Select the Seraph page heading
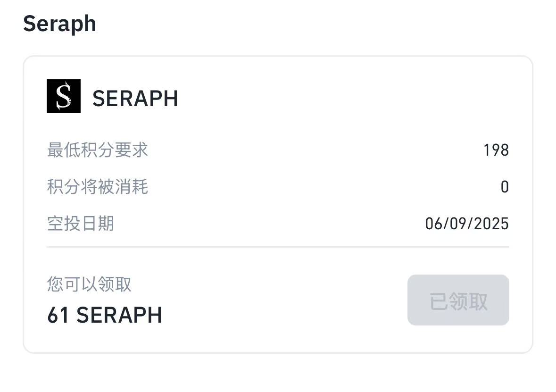The width and height of the screenshot is (556, 392). tap(59, 24)
